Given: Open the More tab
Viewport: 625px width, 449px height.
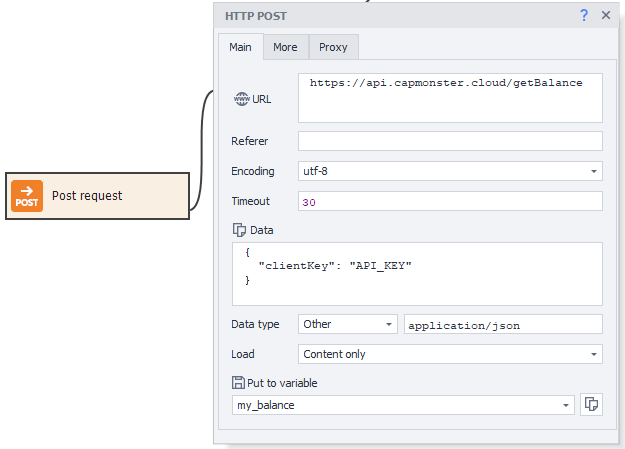Looking at the screenshot, I should pos(285,47).
